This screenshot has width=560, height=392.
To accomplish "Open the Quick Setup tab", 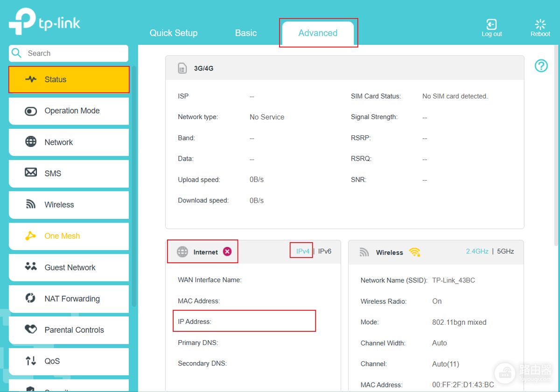I will coord(174,33).
